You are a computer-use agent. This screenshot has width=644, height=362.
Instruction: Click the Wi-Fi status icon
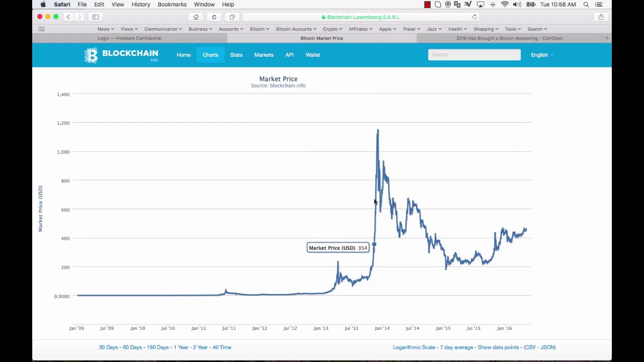[505, 5]
